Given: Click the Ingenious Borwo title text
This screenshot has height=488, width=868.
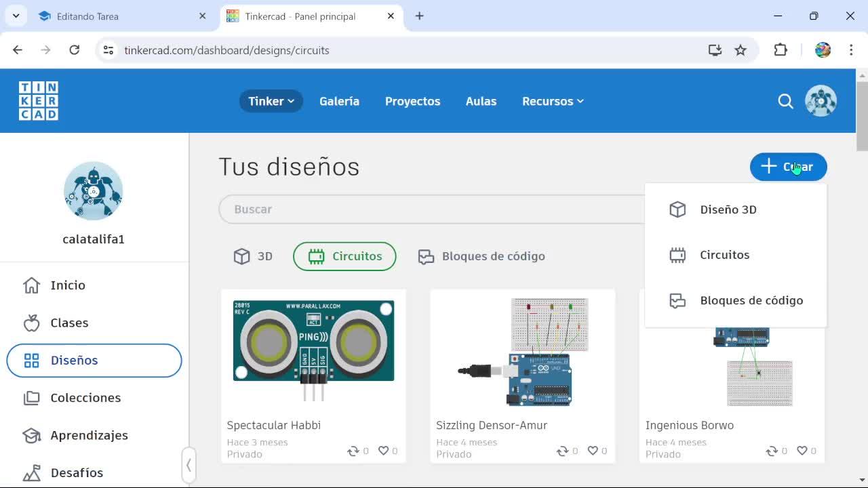Looking at the screenshot, I should [690, 426].
